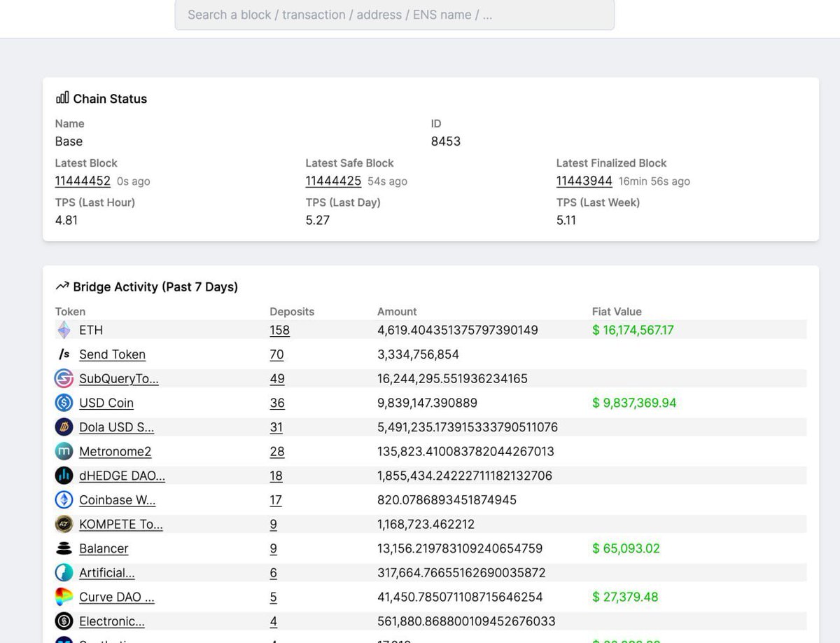The width and height of the screenshot is (840, 643).
Task: Open latest block 11444452
Action: click(x=83, y=181)
